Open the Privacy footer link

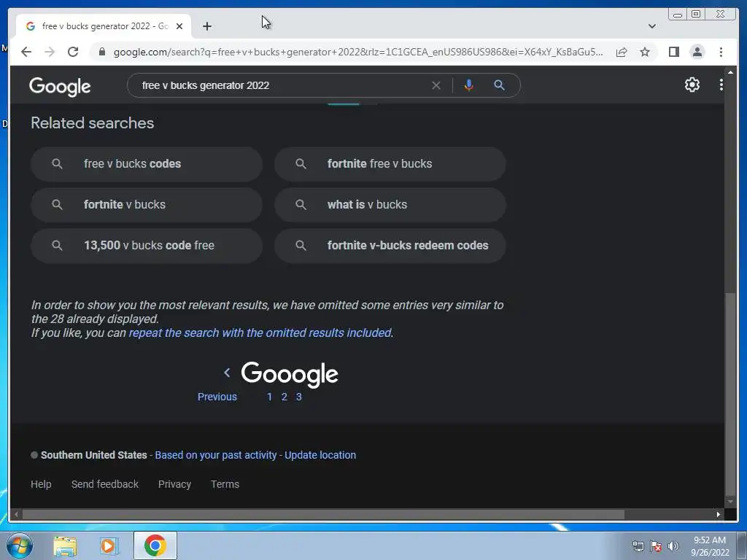click(x=174, y=484)
